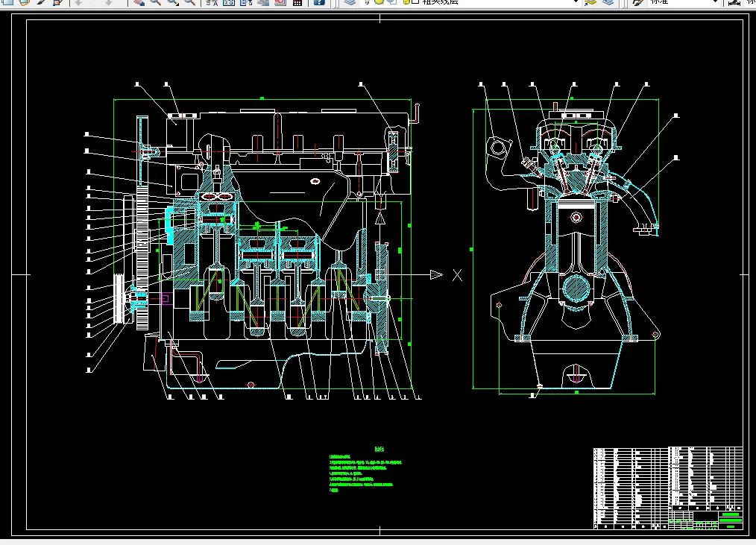Viewport: 756px width, 545px height.
Task: Click the Layer Previous icon
Action: (x=608, y=2)
